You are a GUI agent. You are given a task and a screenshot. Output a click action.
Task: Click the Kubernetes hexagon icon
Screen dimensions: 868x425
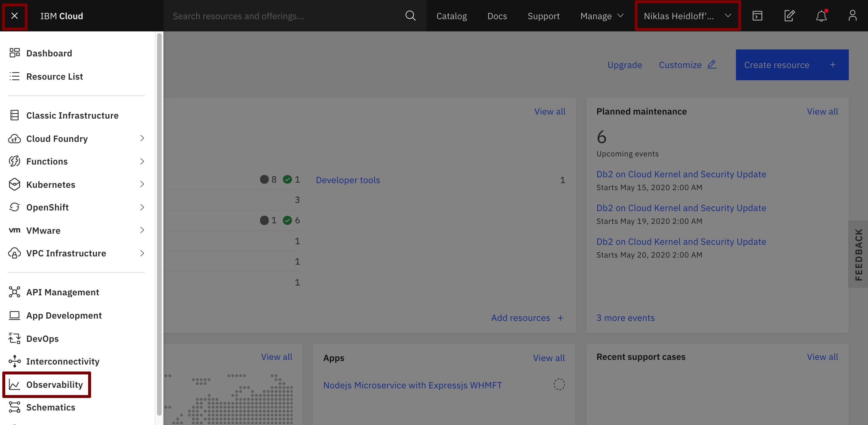coord(15,184)
